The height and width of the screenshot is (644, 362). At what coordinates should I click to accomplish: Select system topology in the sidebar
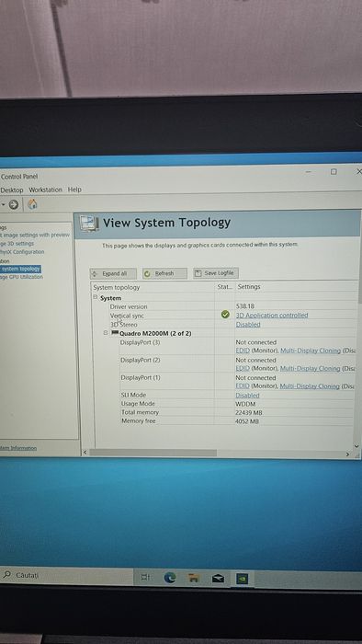click(x=20, y=269)
